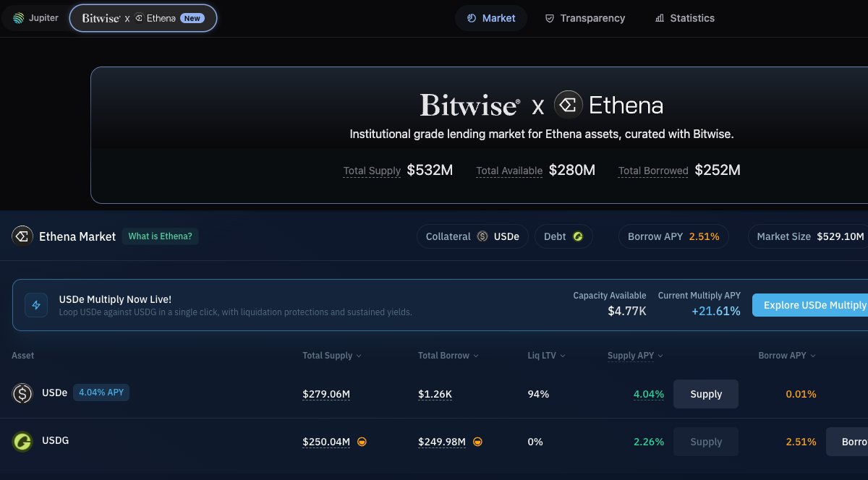Click the Market tab pie icon
Screen dimensions: 868x480
(x=471, y=18)
